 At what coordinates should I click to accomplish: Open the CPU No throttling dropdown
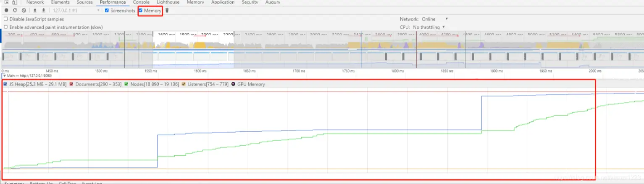429,27
